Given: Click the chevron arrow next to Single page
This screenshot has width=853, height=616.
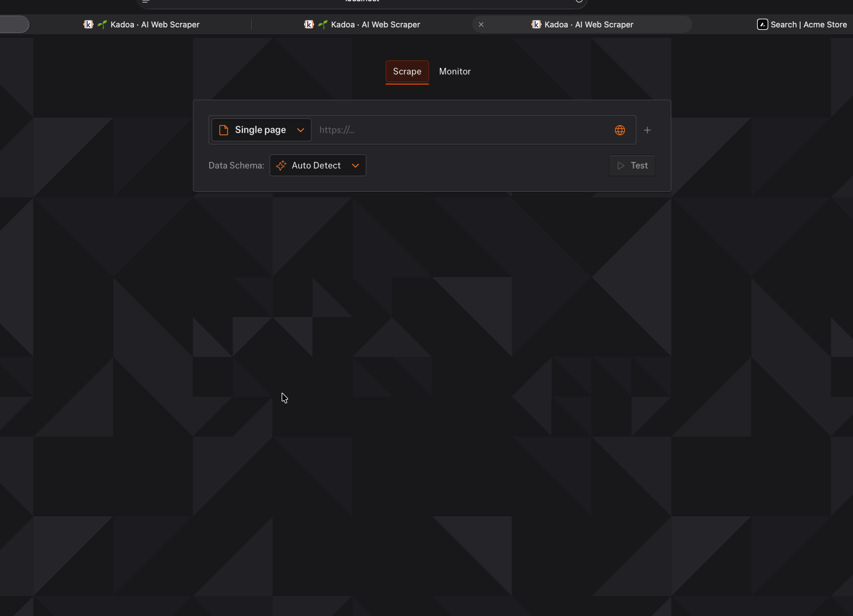Looking at the screenshot, I should point(300,130).
